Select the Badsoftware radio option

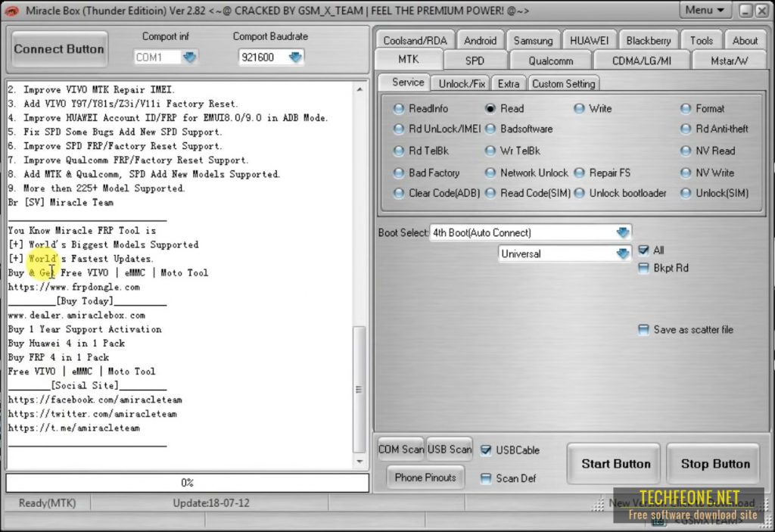(x=490, y=129)
